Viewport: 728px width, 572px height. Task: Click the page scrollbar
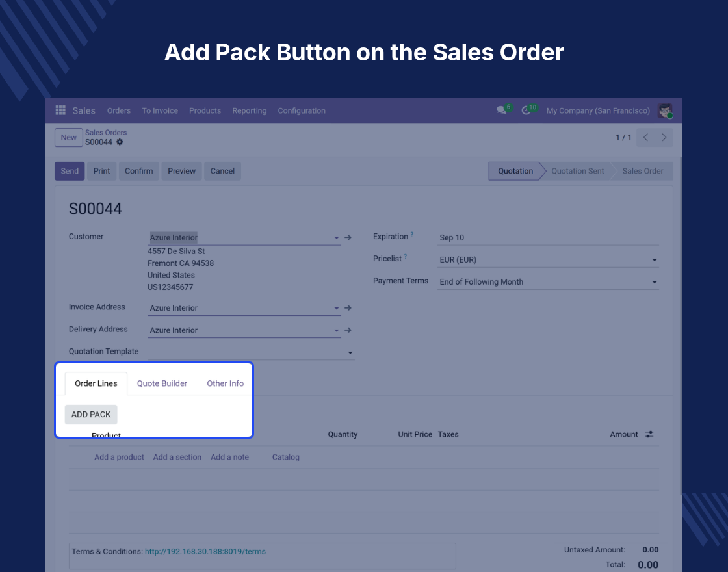tap(681, 325)
